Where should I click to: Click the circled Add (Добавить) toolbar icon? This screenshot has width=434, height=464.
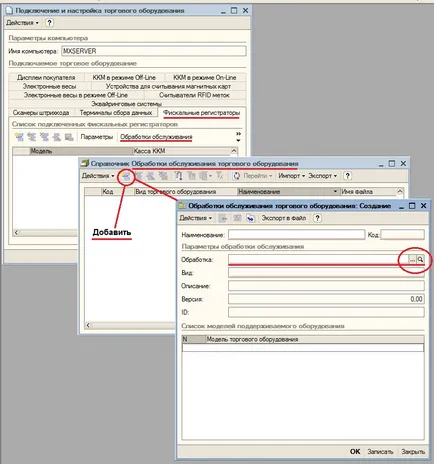126,176
